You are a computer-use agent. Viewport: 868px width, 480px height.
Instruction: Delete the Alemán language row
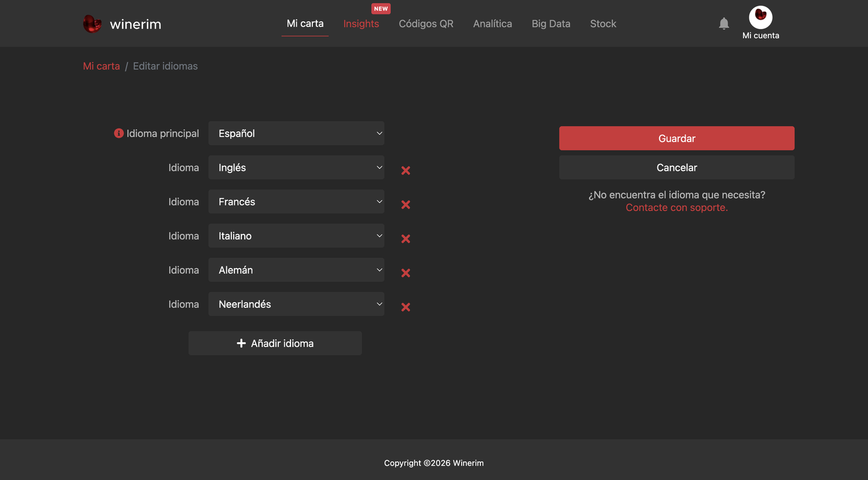pyautogui.click(x=406, y=273)
